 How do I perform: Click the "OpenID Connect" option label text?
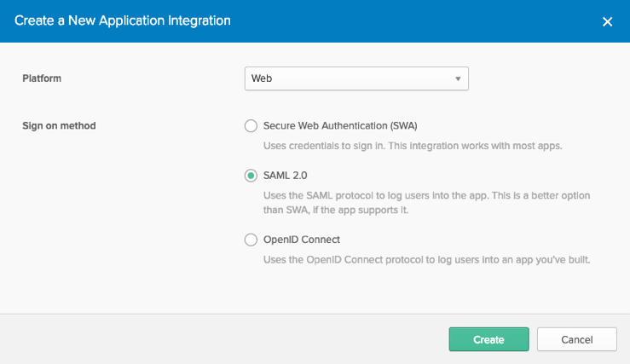(302, 240)
